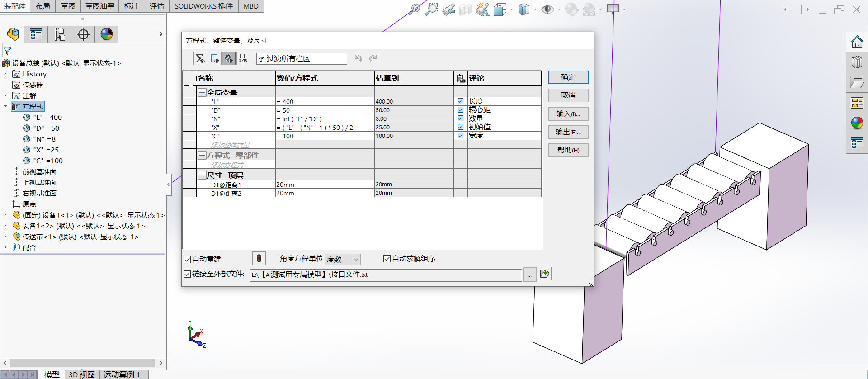Image resolution: width=868 pixels, height=379 pixels.
Task: Click the open linked file icon
Action: 545,274
